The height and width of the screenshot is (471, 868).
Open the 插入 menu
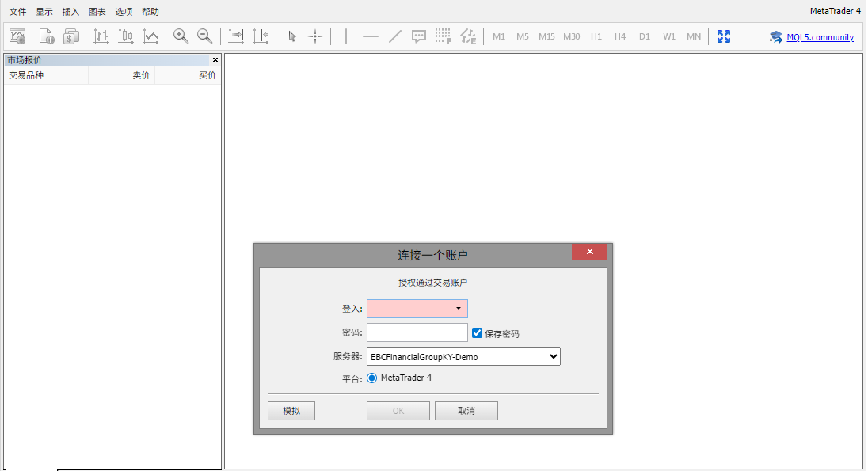pyautogui.click(x=70, y=12)
